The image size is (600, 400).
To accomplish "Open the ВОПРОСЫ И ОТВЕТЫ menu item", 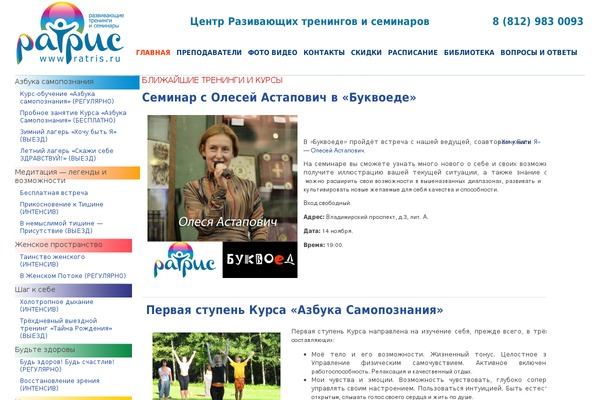I will 539,52.
